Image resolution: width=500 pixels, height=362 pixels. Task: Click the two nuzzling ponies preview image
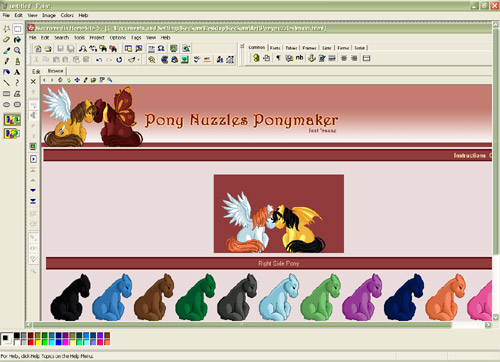pyautogui.click(x=279, y=214)
